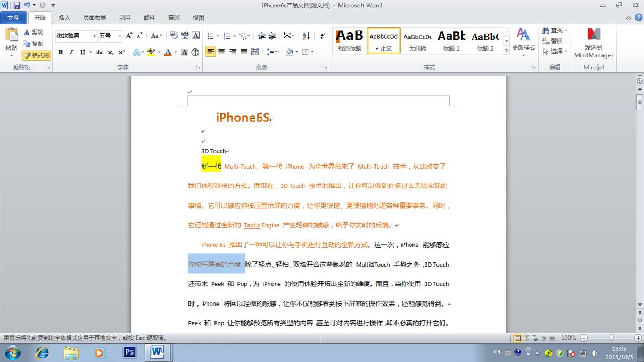Image resolution: width=644 pixels, height=362 pixels.
Task: Click the Enclosed Character icon
Action: tap(195, 52)
